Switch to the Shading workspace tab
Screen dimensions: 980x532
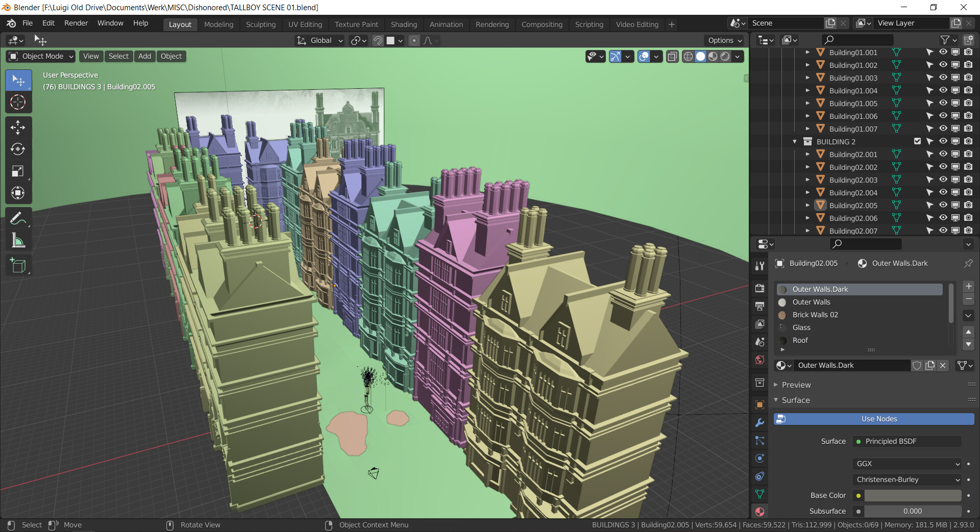point(403,24)
